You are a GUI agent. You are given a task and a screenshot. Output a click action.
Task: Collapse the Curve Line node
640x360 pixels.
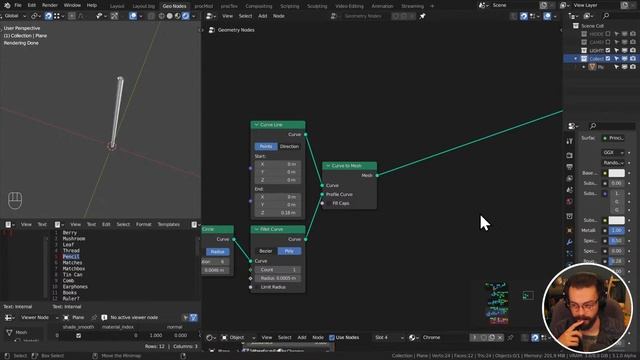(x=256, y=124)
